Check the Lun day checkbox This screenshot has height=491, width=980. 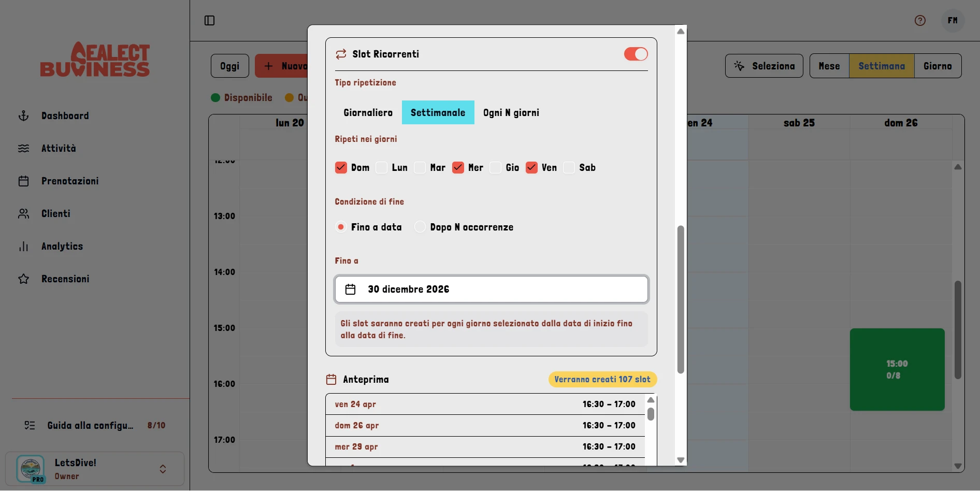(381, 167)
